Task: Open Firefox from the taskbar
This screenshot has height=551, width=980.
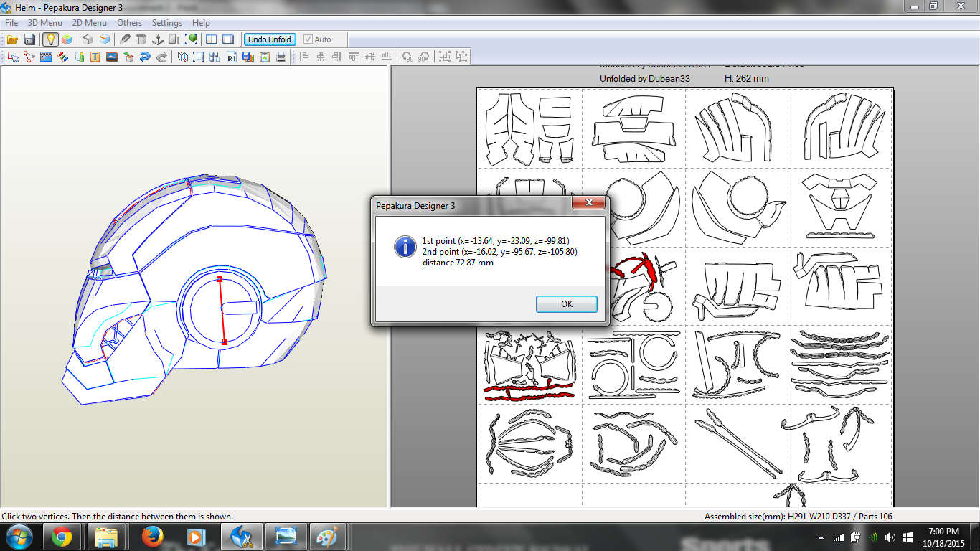Action: (x=152, y=537)
